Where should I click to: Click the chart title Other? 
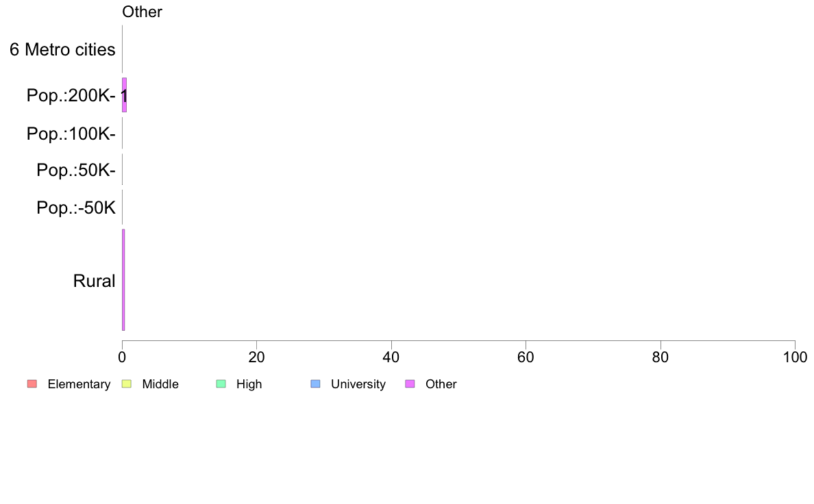tap(143, 12)
